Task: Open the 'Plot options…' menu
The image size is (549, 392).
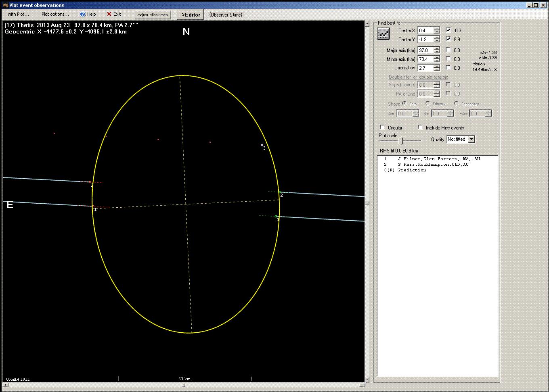Action: [55, 14]
